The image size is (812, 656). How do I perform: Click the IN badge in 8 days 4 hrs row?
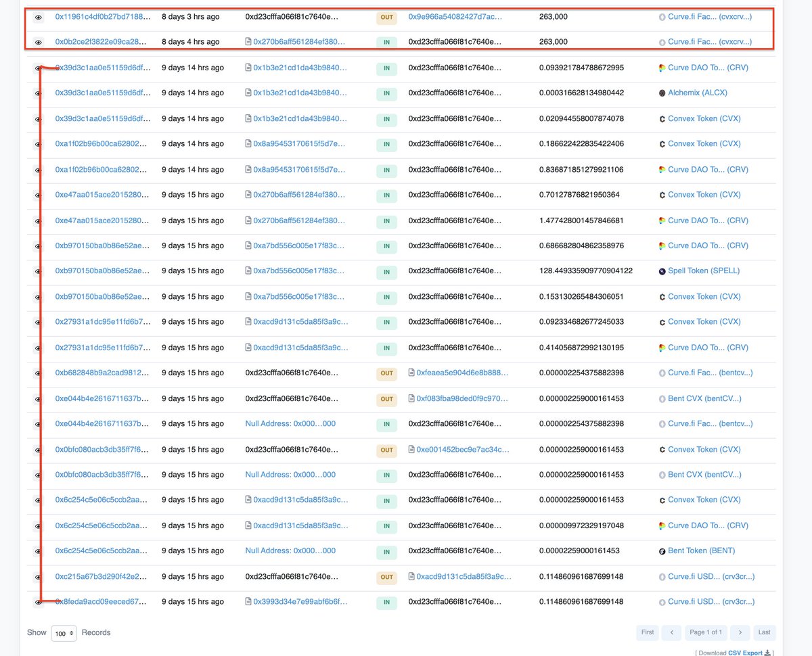pyautogui.click(x=386, y=43)
